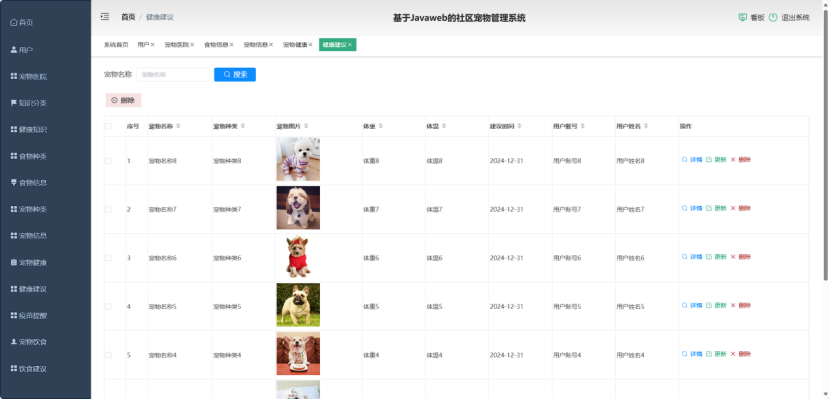
Task: Click 退出系统 to log out
Action: pyautogui.click(x=789, y=17)
